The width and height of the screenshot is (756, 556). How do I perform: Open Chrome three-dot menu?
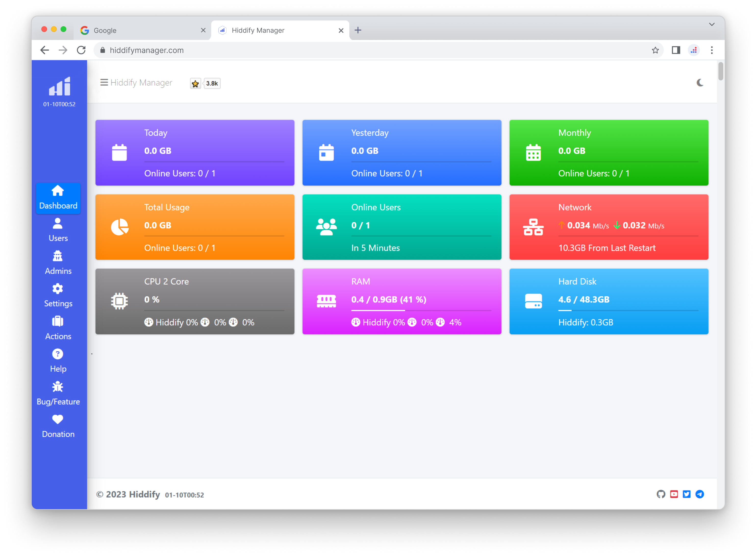[712, 50]
